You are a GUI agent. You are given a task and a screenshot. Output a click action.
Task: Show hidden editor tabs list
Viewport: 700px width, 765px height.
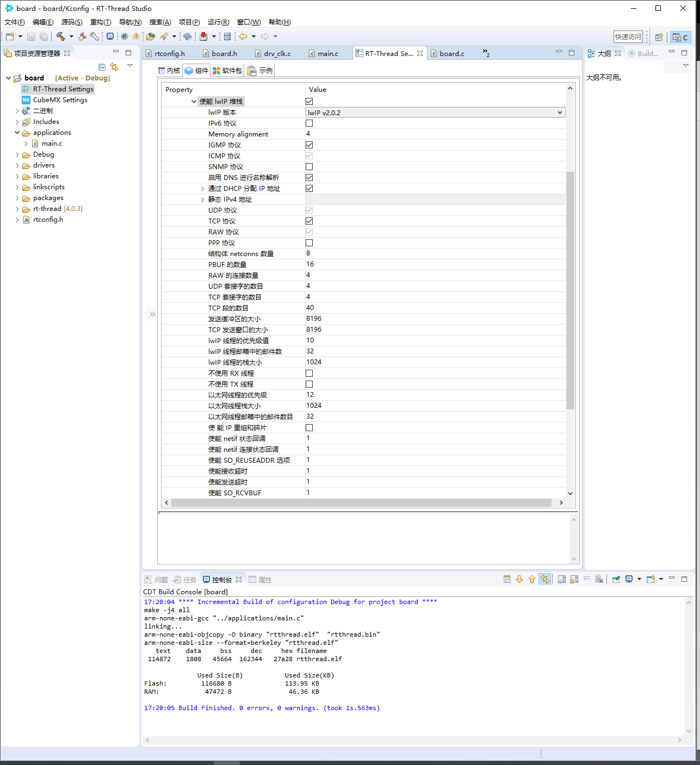[486, 53]
